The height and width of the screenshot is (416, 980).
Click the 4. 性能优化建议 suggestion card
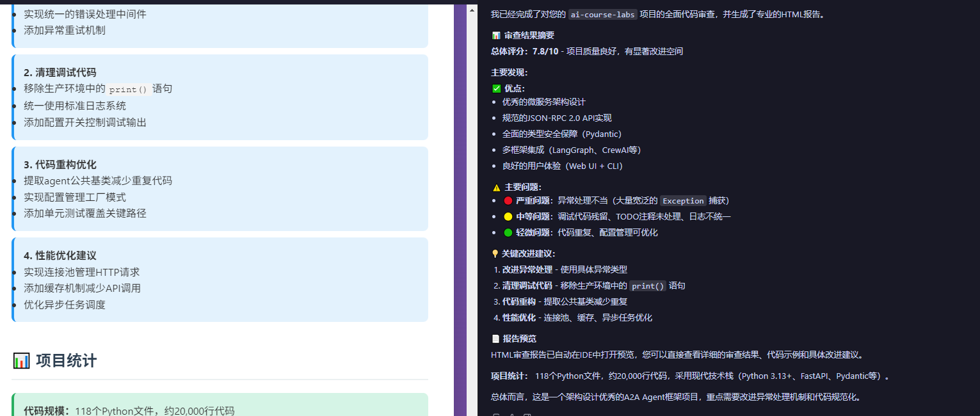[x=220, y=278]
